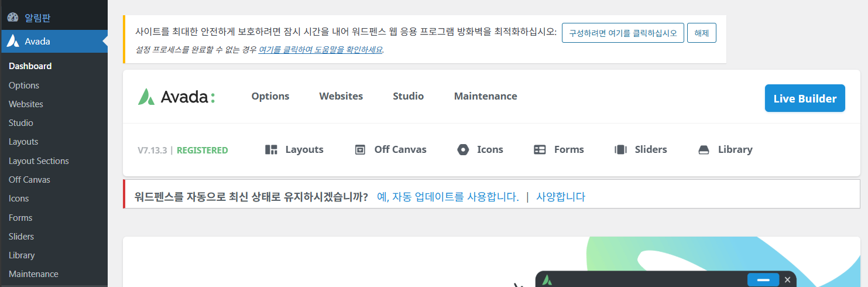Click the Sliders carousel icon

coord(620,149)
